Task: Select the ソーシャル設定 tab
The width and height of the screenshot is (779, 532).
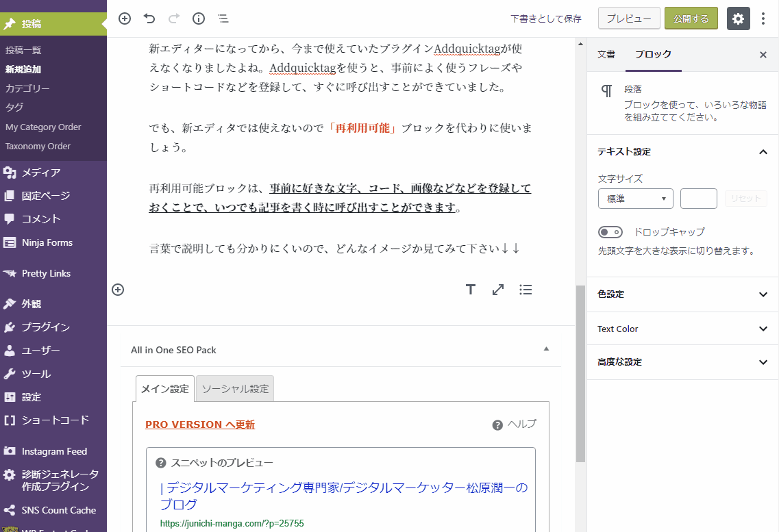Action: tap(235, 389)
